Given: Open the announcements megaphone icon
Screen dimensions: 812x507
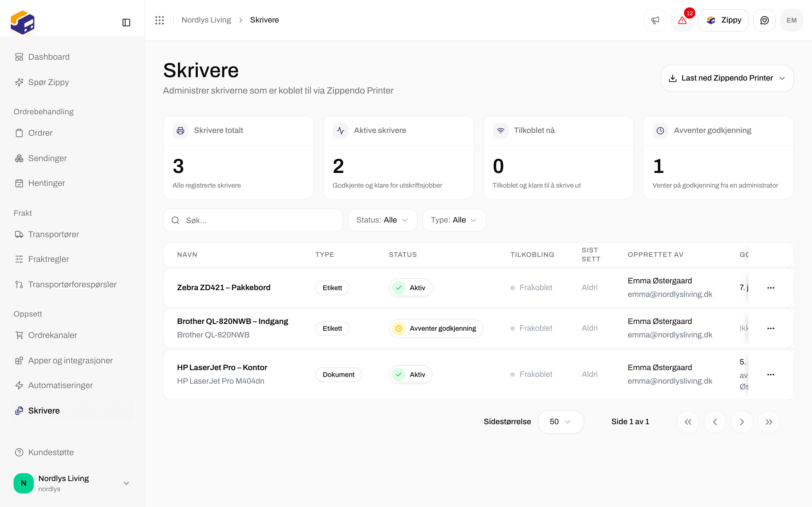Looking at the screenshot, I should [655, 20].
